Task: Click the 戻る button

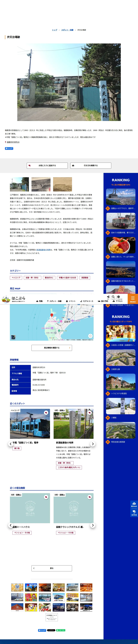Action: point(52,568)
